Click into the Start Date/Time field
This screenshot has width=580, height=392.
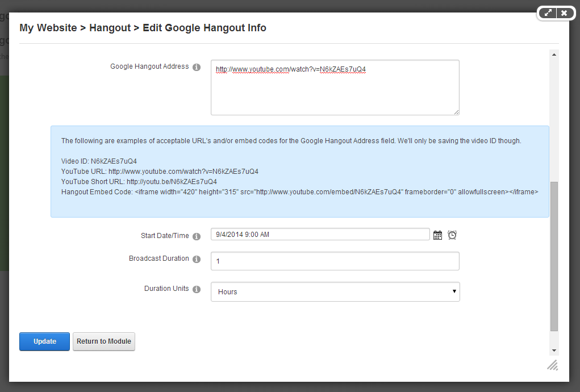point(320,235)
